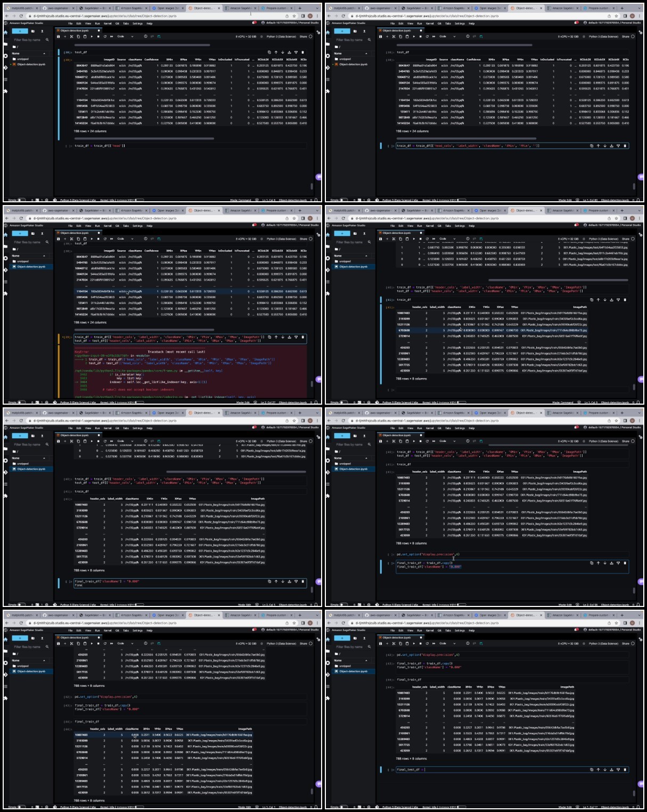
Task: Toggle Simple mode in the KeyError window
Action: (x=21, y=403)
